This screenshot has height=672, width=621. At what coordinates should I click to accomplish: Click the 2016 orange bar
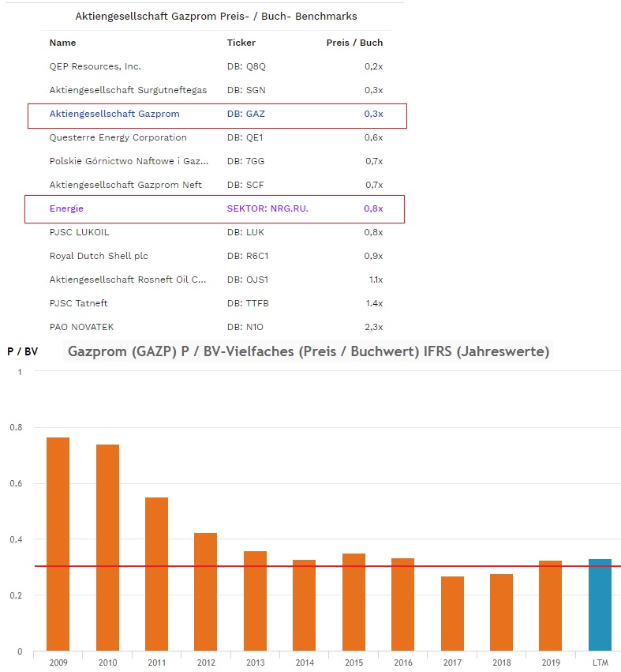pyautogui.click(x=402, y=604)
